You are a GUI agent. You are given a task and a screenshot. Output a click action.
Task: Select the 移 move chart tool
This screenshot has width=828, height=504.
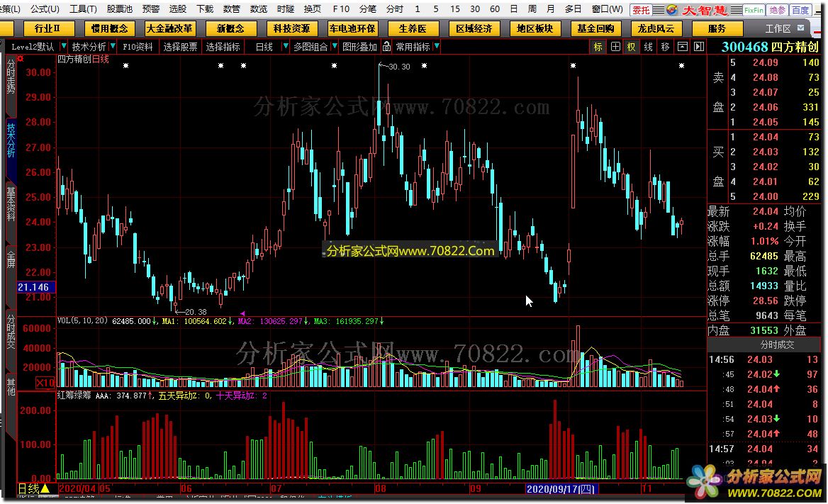(x=666, y=47)
